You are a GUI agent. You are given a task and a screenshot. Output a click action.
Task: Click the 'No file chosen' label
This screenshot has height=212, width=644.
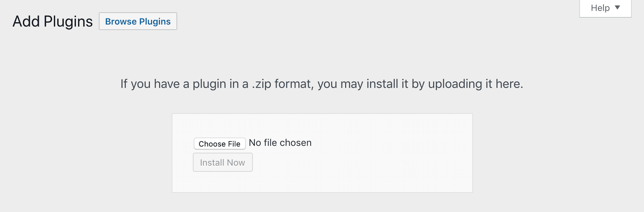280,143
